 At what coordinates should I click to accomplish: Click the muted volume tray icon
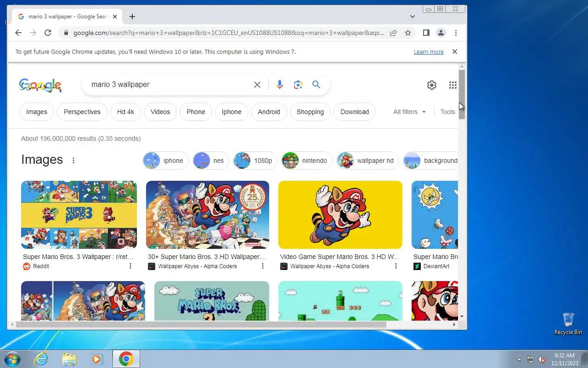pos(542,359)
